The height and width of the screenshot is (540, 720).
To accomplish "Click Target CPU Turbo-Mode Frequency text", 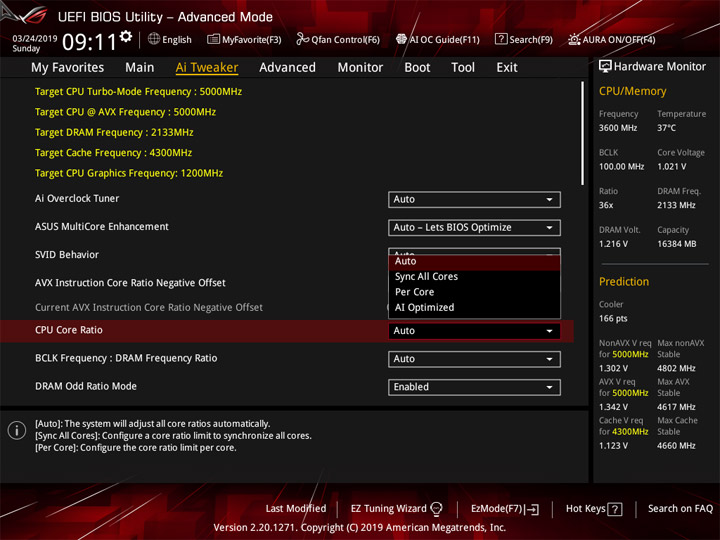I will pyautogui.click(x=138, y=92).
